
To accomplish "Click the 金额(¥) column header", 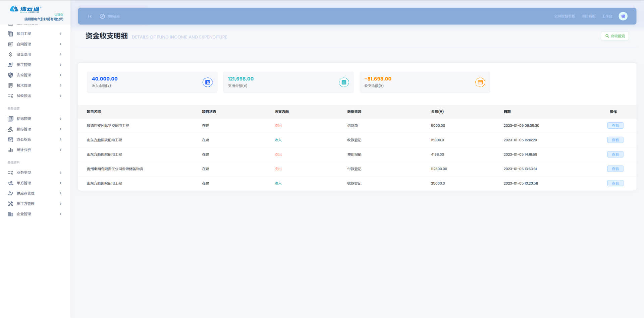I will [x=437, y=112].
